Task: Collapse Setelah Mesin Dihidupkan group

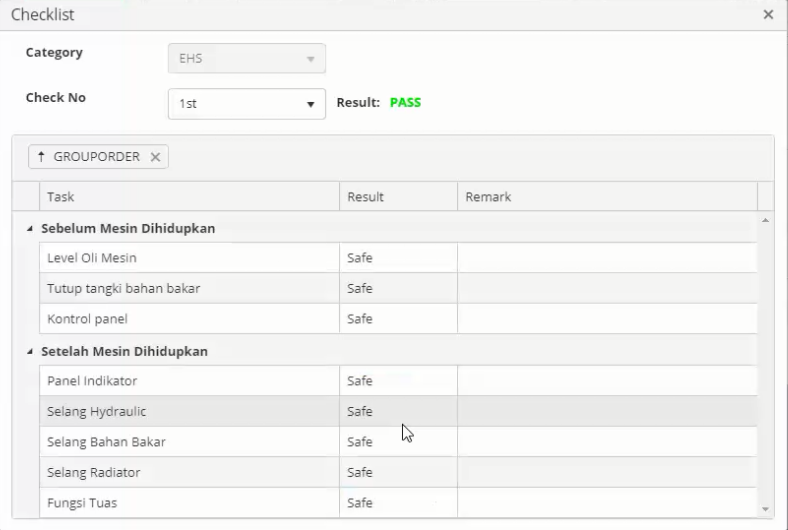Action: (x=30, y=352)
